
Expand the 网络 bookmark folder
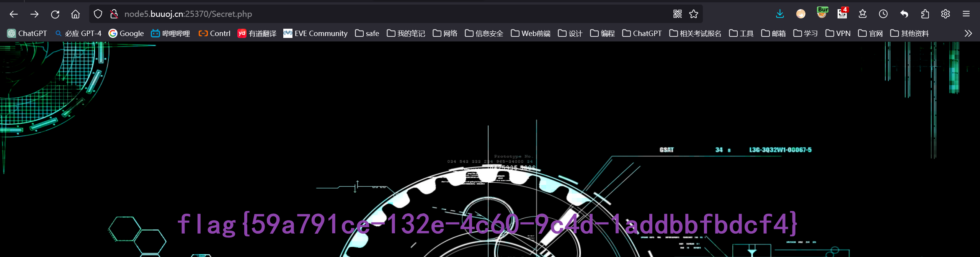tap(445, 34)
